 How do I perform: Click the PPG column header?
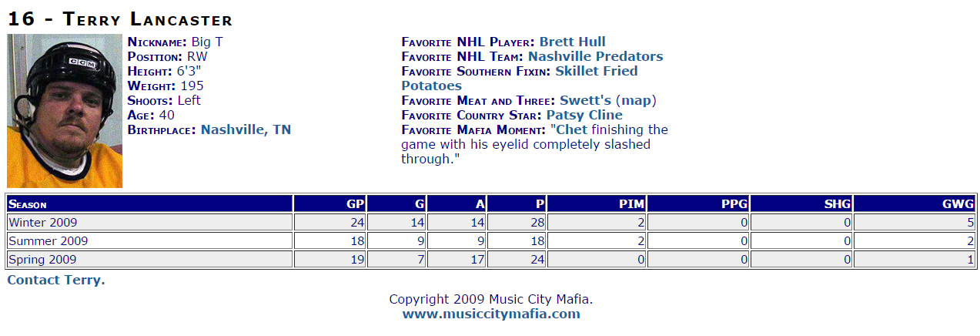[x=698, y=203]
